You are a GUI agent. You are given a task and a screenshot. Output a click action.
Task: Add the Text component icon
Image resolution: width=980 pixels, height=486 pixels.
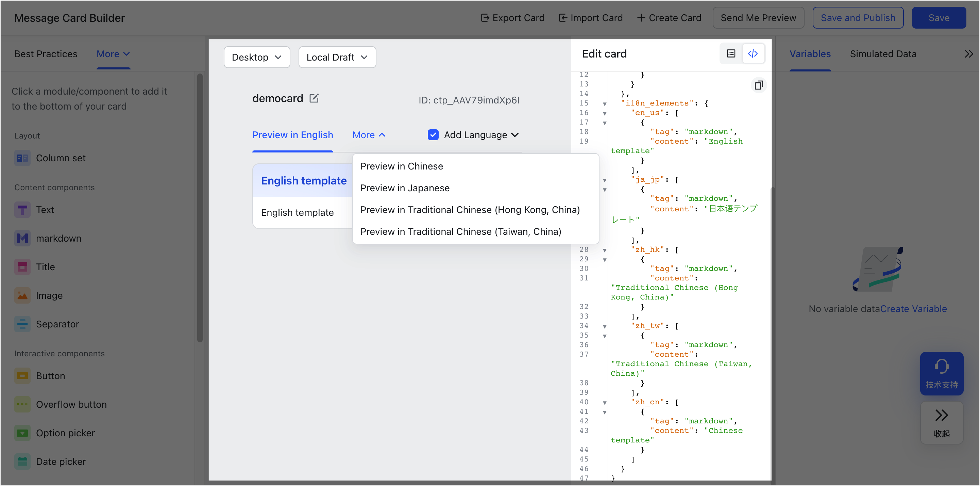click(x=22, y=210)
